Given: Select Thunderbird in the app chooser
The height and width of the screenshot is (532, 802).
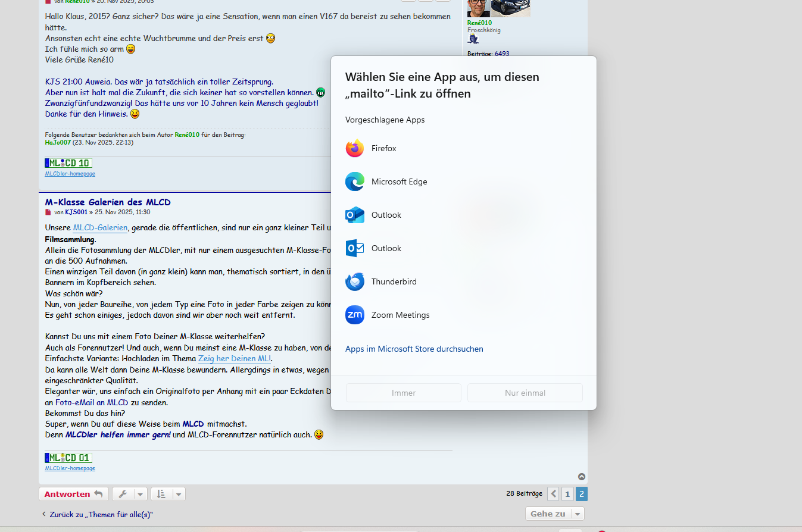Looking at the screenshot, I should (464, 281).
